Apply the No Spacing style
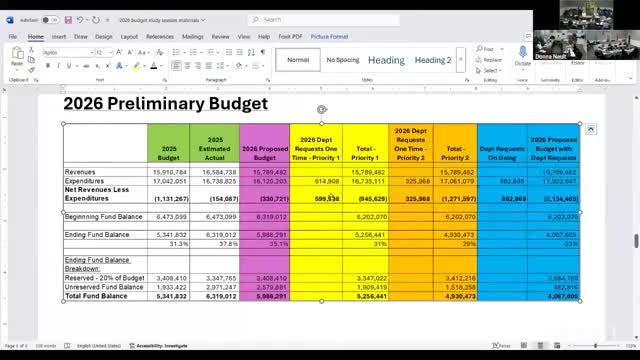The image size is (640, 360). tap(343, 60)
